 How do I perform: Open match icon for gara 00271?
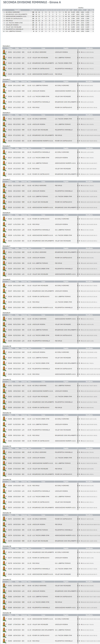click(x=4, y=519)
